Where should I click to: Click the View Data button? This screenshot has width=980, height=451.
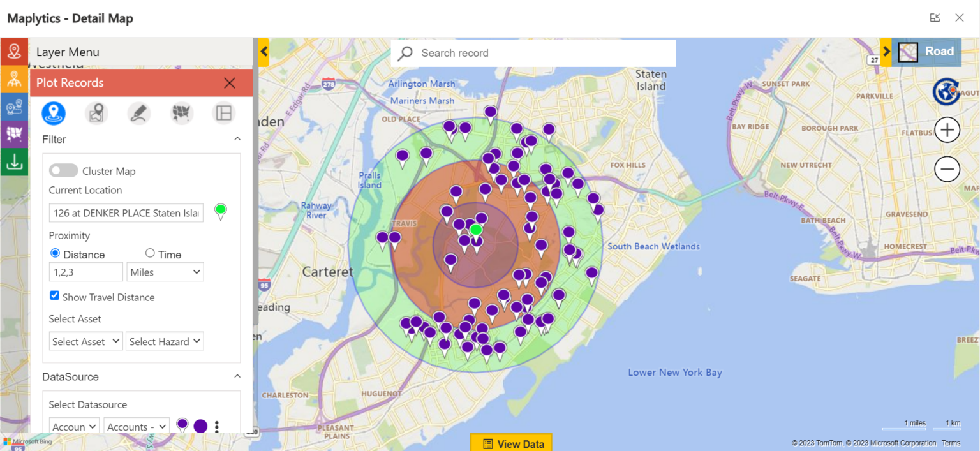click(x=510, y=443)
